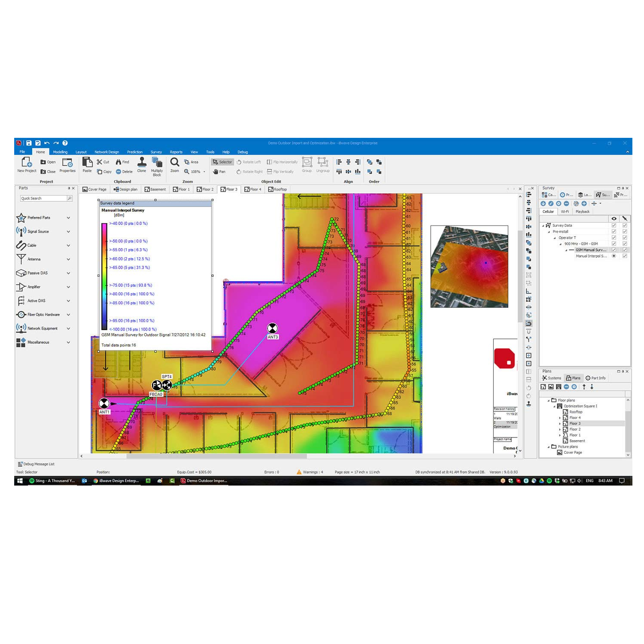
Task: Click the Multiply Block icon
Action: pos(157,162)
